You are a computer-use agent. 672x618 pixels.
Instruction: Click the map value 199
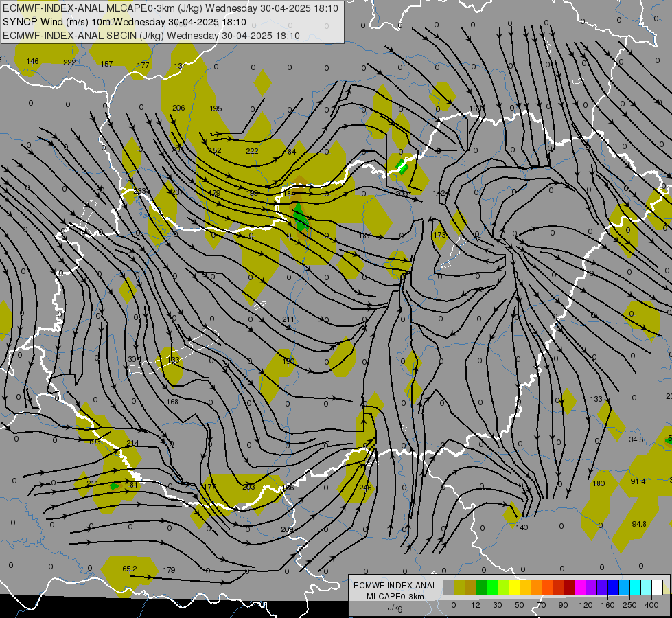[x=253, y=193]
